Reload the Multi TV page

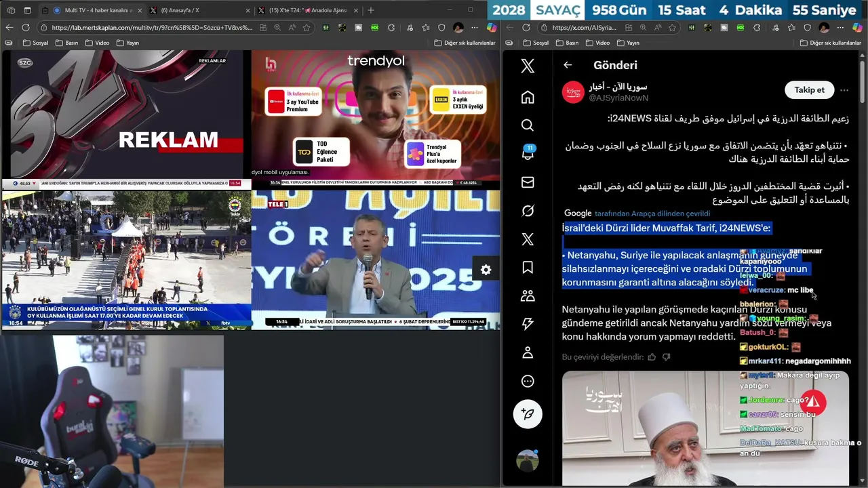click(26, 28)
